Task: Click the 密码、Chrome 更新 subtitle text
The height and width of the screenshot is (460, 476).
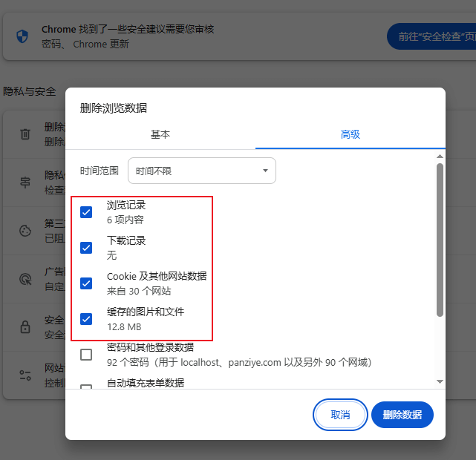Action: tap(85, 44)
